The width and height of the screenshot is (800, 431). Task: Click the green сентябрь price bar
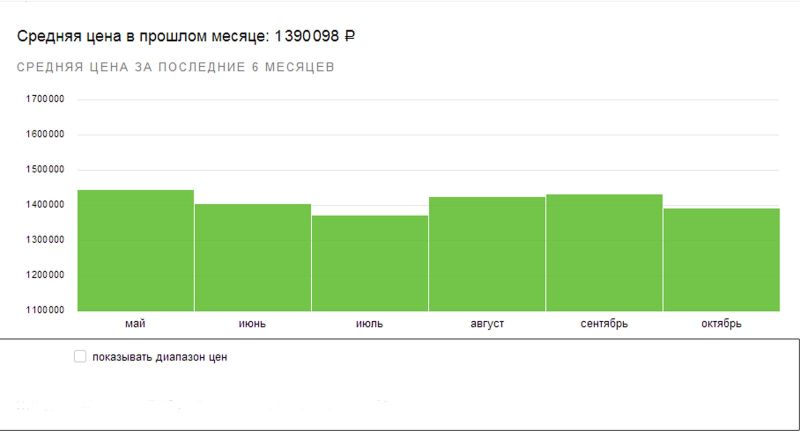tap(604, 252)
